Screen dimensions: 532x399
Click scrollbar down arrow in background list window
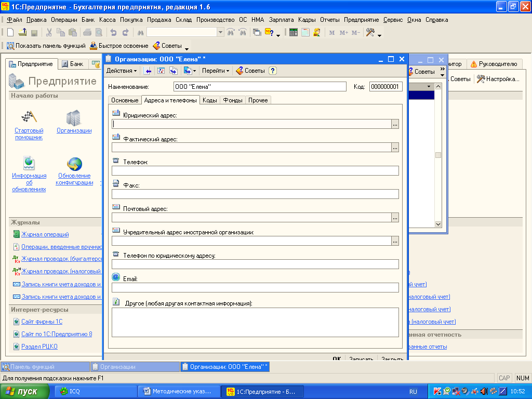coord(438,224)
